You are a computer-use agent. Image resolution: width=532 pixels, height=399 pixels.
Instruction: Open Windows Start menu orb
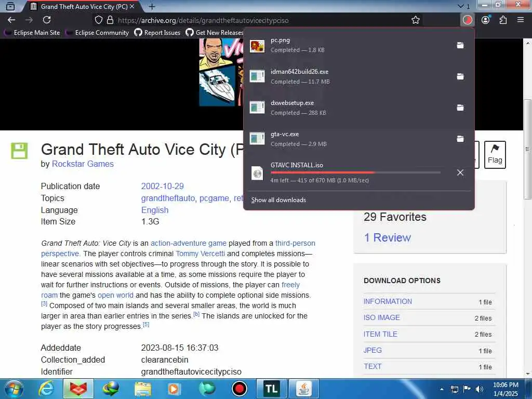pyautogui.click(x=14, y=389)
